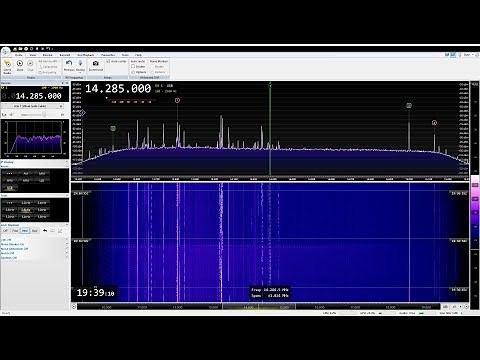The width and height of the screenshot is (480, 360).
Task: Select USB mode button
Action: (x=10, y=188)
